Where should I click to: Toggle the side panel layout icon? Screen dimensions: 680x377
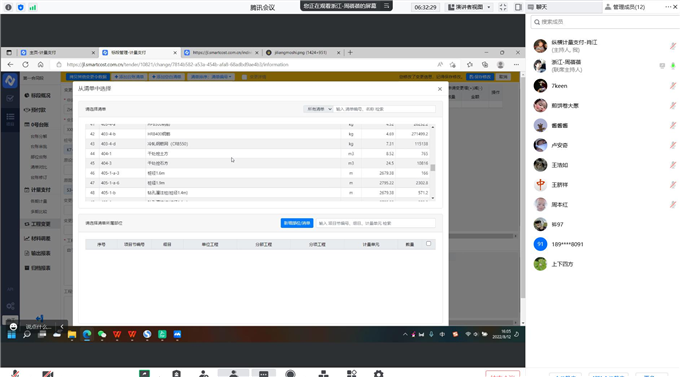518,7
